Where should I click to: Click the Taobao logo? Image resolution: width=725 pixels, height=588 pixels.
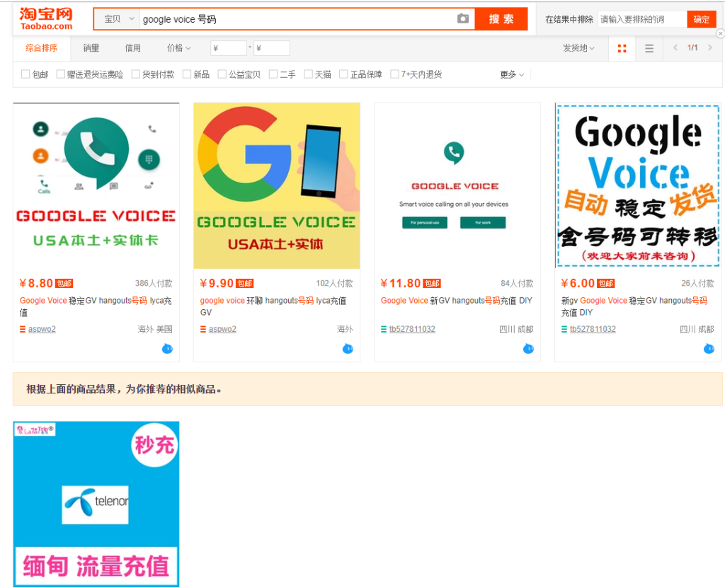click(46, 19)
